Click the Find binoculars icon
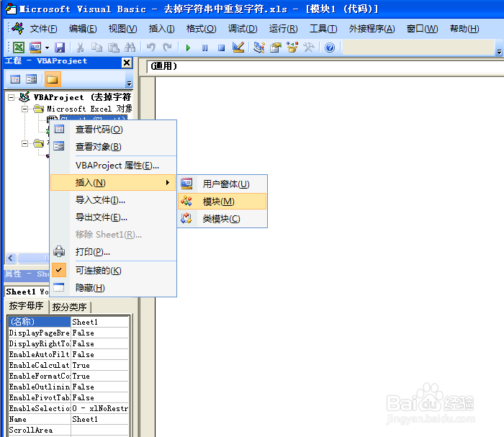The width and height of the screenshot is (504, 437). click(x=130, y=48)
